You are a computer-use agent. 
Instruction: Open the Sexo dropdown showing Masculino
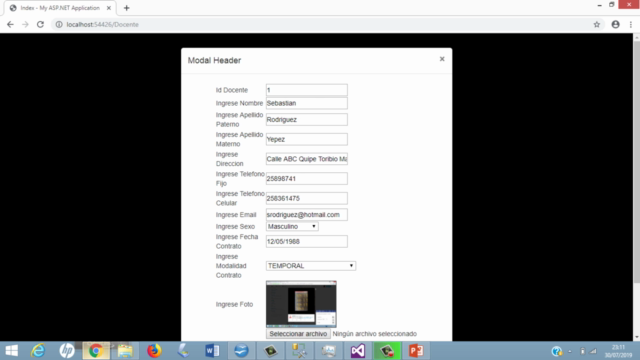click(292, 227)
